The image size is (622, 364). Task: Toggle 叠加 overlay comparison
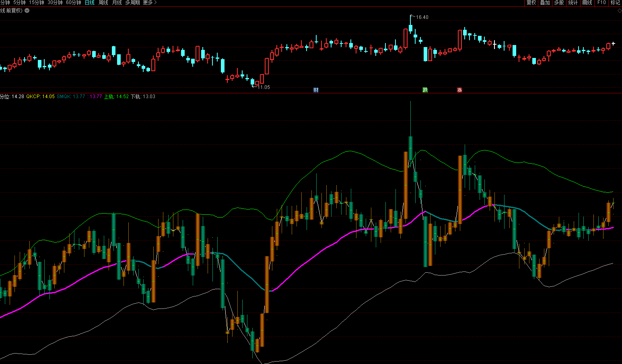545,3
